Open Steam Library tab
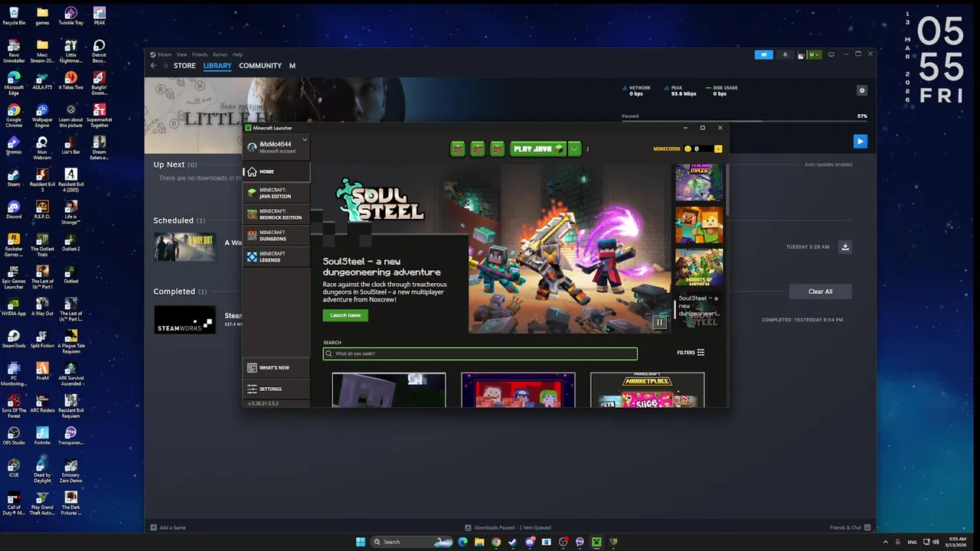Viewport: 980px width, 551px height. [x=217, y=66]
